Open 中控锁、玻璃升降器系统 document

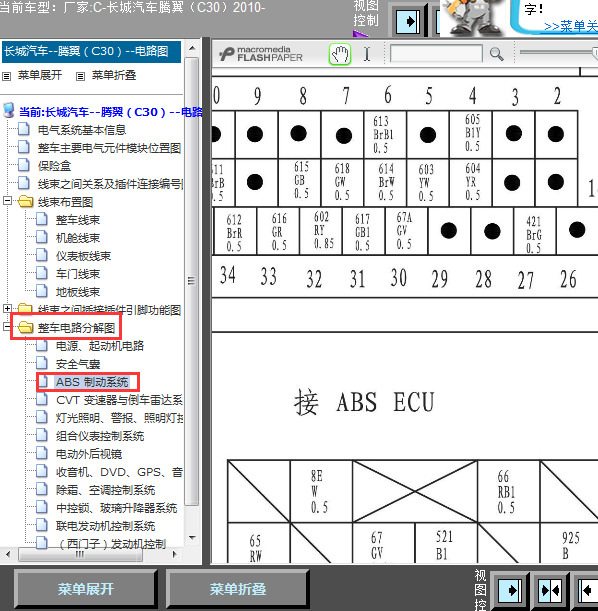116,508
